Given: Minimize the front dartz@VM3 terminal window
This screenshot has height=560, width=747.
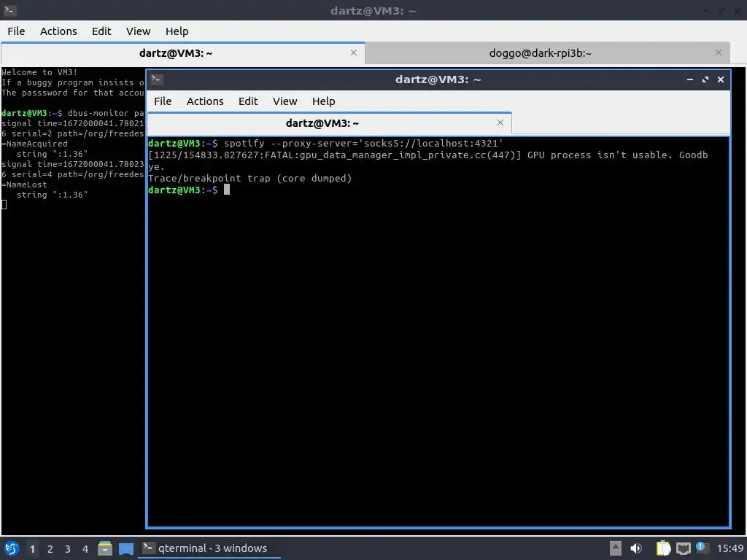Looking at the screenshot, I should tap(690, 79).
